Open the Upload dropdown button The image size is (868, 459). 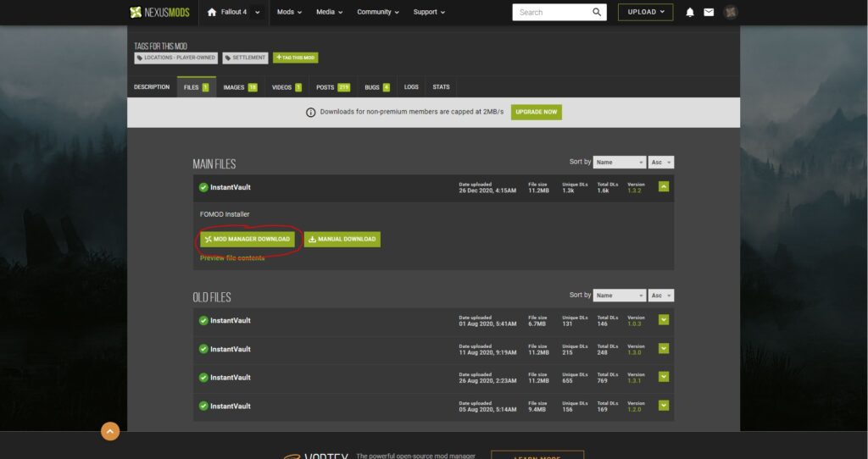click(x=645, y=12)
